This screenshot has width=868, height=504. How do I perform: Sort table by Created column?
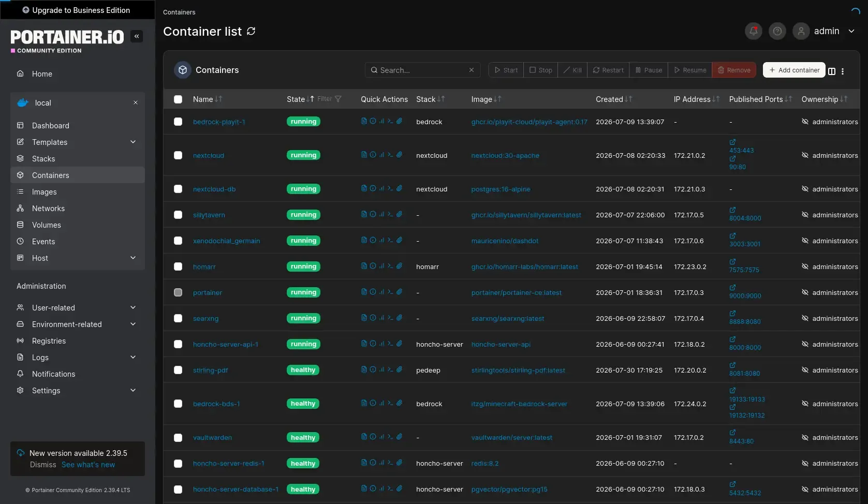pyautogui.click(x=614, y=99)
